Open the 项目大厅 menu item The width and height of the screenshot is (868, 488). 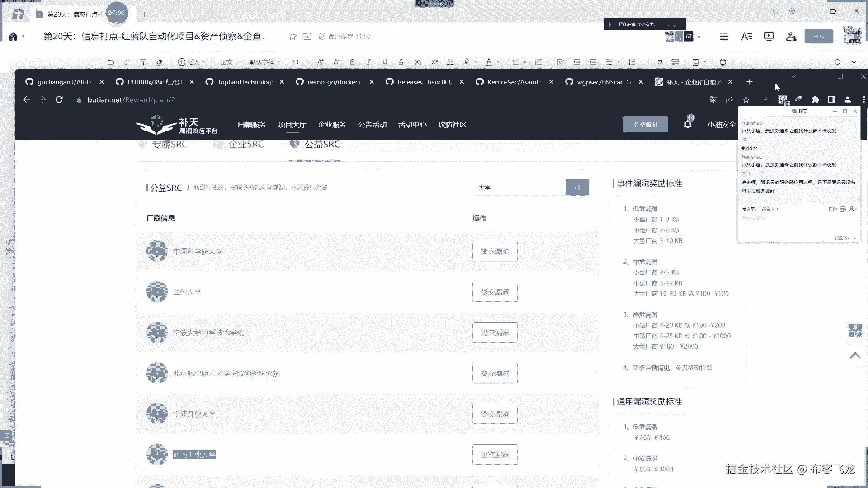click(292, 124)
